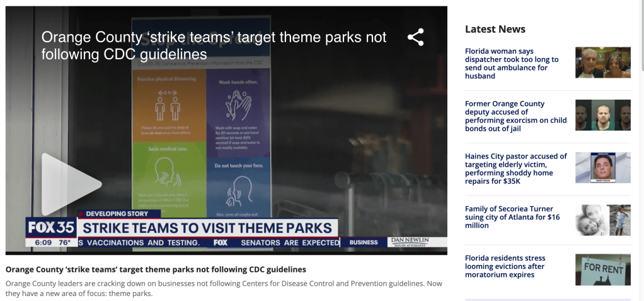Open the Haines City pastor story
This screenshot has height=301, width=644.
point(515,168)
